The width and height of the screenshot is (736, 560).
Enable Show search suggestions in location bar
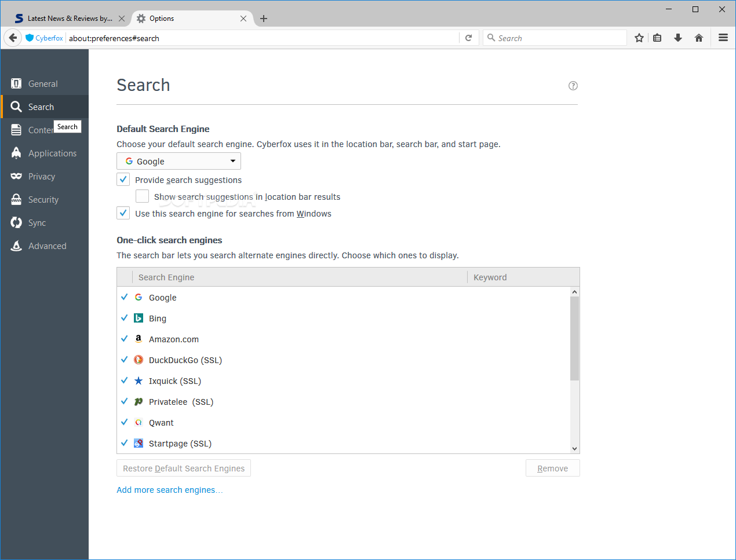point(142,196)
